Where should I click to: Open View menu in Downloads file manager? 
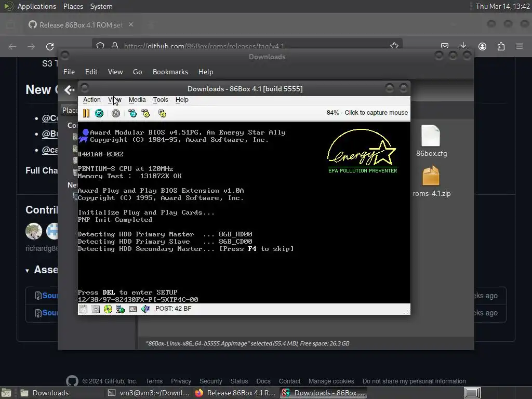[115, 72]
